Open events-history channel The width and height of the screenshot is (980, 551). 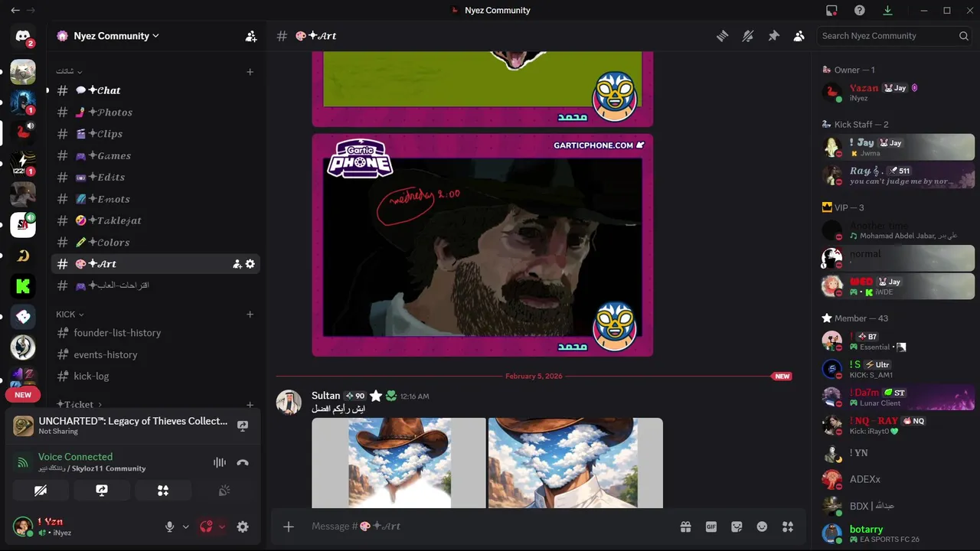[x=155, y=355]
